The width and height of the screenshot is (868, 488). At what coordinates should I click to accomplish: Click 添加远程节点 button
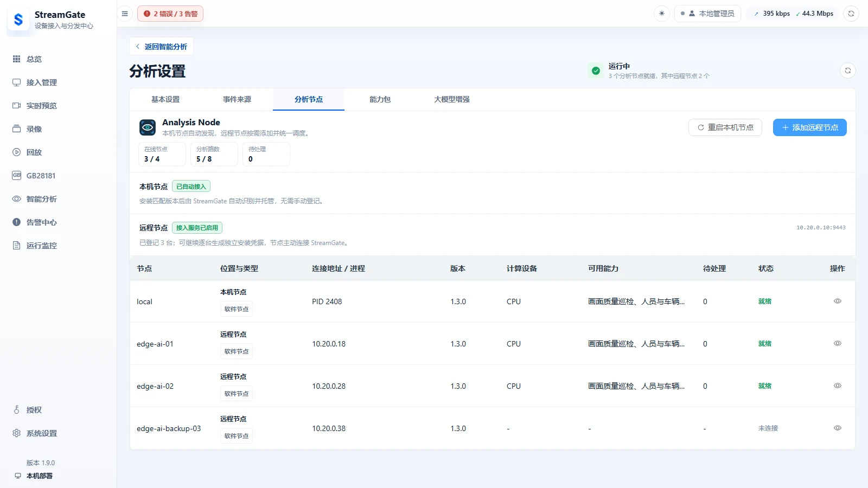[810, 127]
